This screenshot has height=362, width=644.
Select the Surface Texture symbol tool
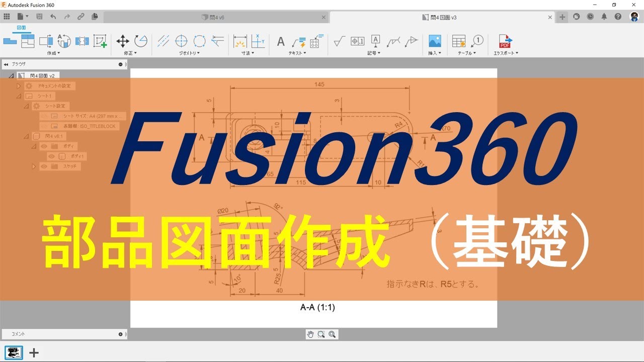[x=339, y=41]
